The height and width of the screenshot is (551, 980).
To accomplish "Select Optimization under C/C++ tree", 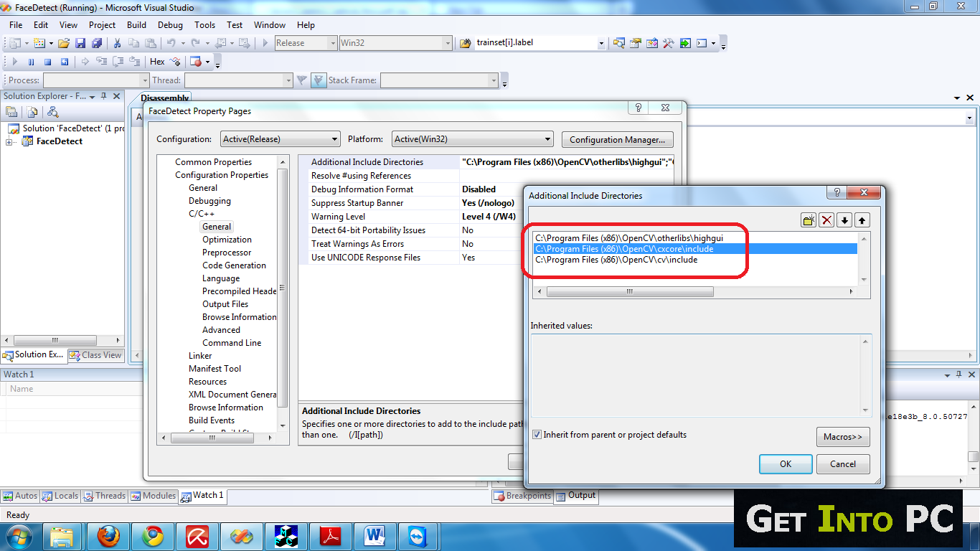I will pos(227,240).
